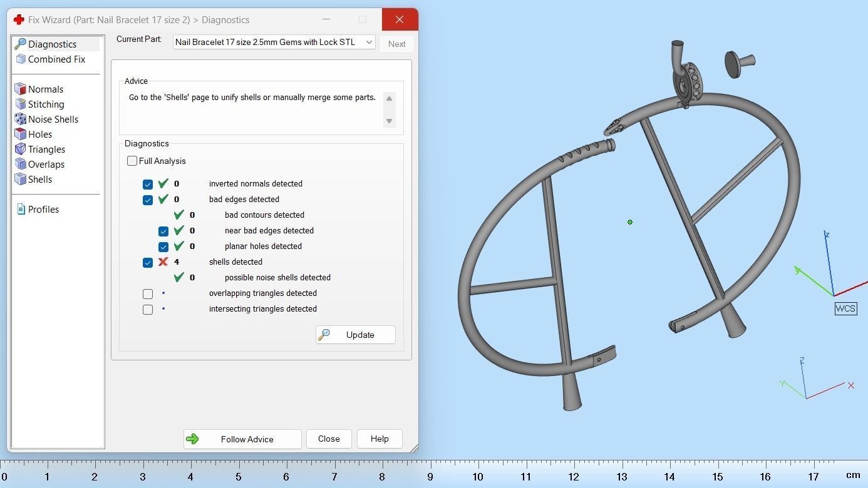
Task: Click the Profiles document icon
Action: 21,209
